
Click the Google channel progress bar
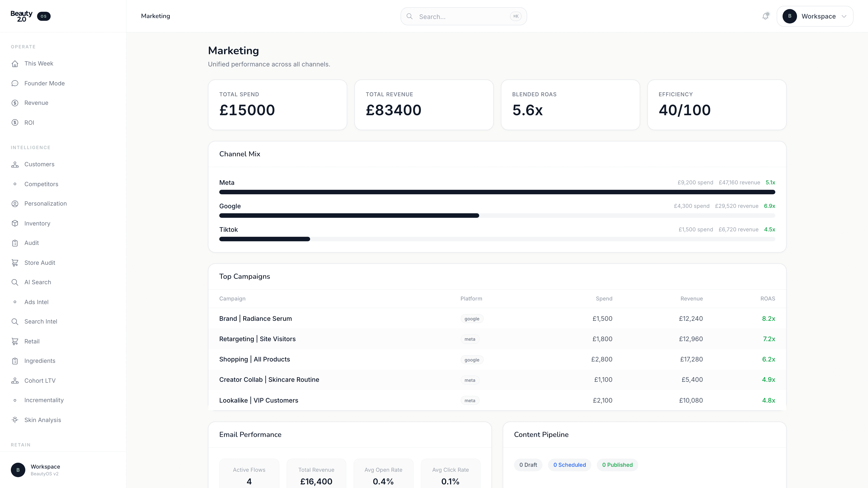click(497, 216)
